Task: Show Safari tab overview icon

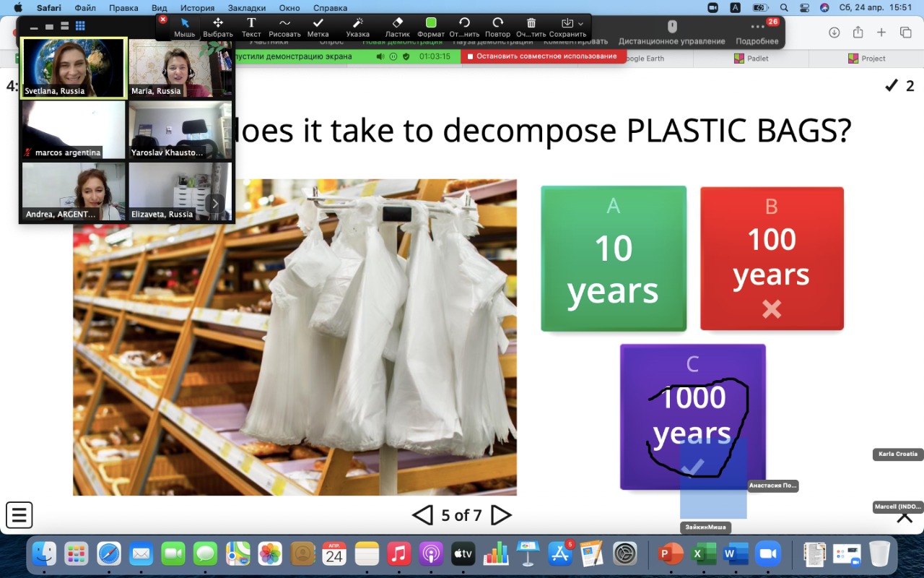Action: [x=905, y=33]
